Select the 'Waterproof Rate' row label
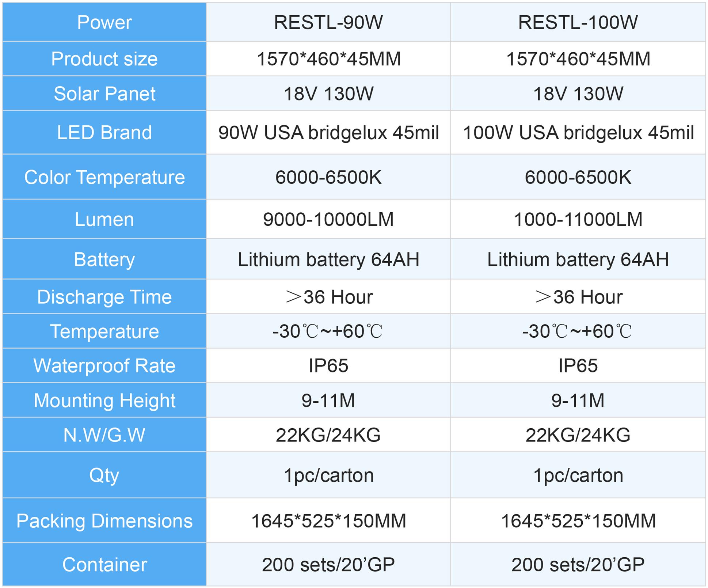 click(104, 365)
